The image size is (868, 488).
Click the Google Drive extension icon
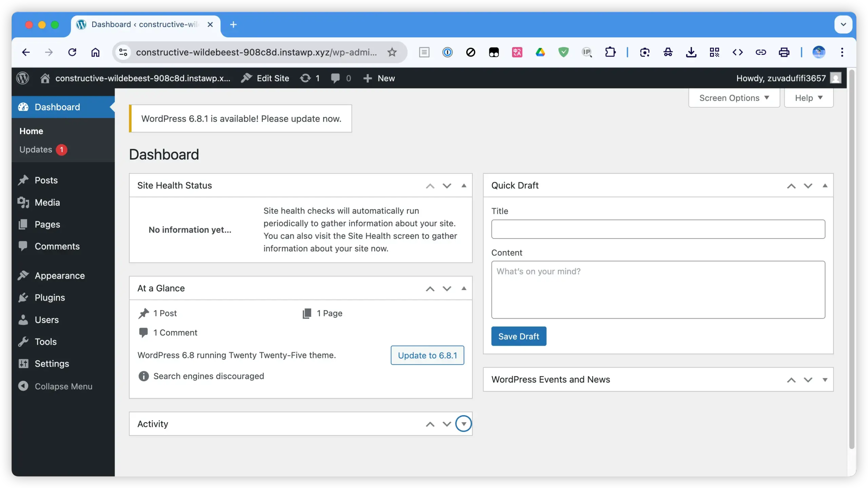(540, 52)
